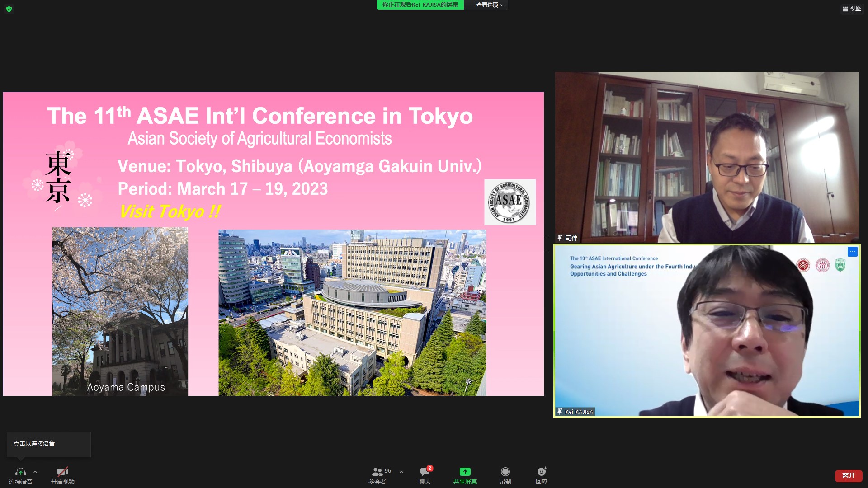868x488 pixels.
Task: Click the pin icon beside Kei KAJISA name
Action: [x=560, y=412]
